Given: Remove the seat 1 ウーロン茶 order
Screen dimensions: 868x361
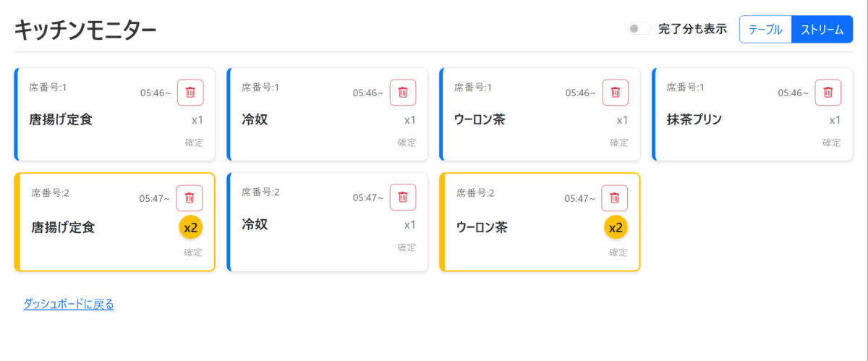Looking at the screenshot, I should (616, 92).
